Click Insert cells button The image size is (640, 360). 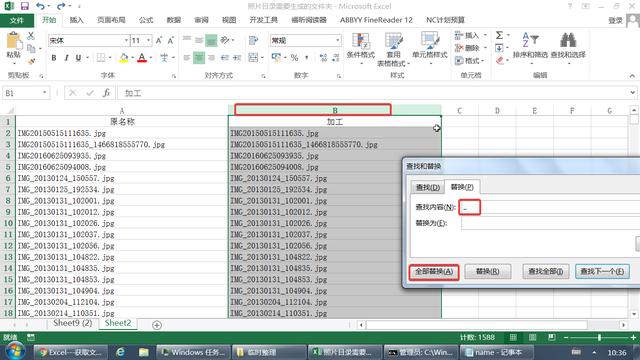(467, 36)
